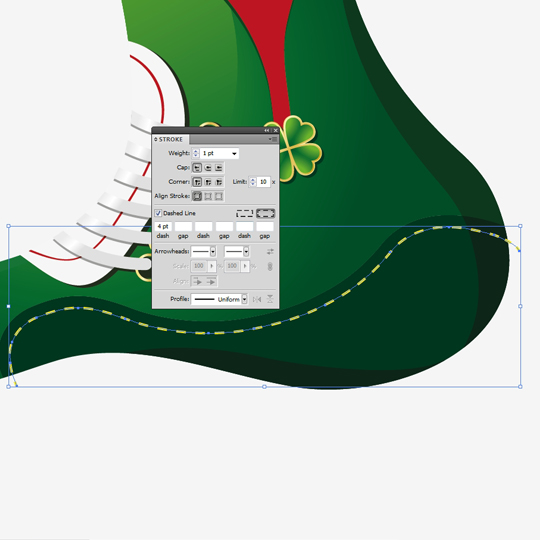Collapse the Stroke panel to icons
540x540 pixels.
(x=267, y=131)
